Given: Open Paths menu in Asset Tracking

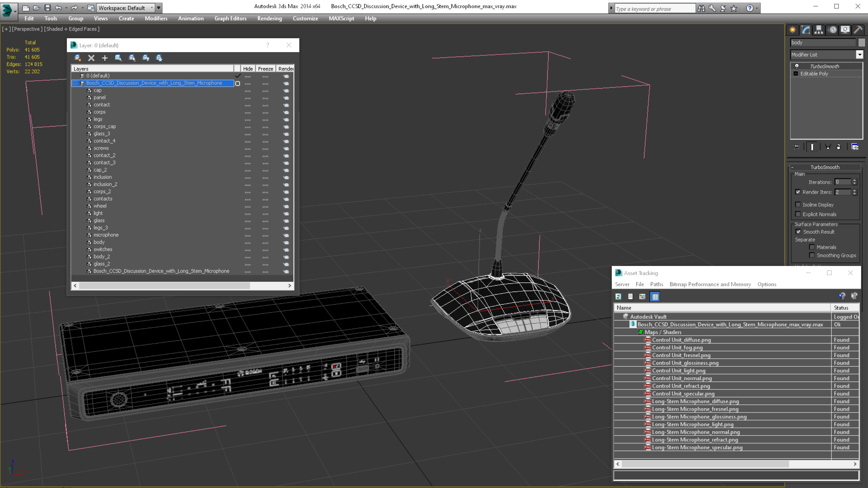Looking at the screenshot, I should coord(656,284).
